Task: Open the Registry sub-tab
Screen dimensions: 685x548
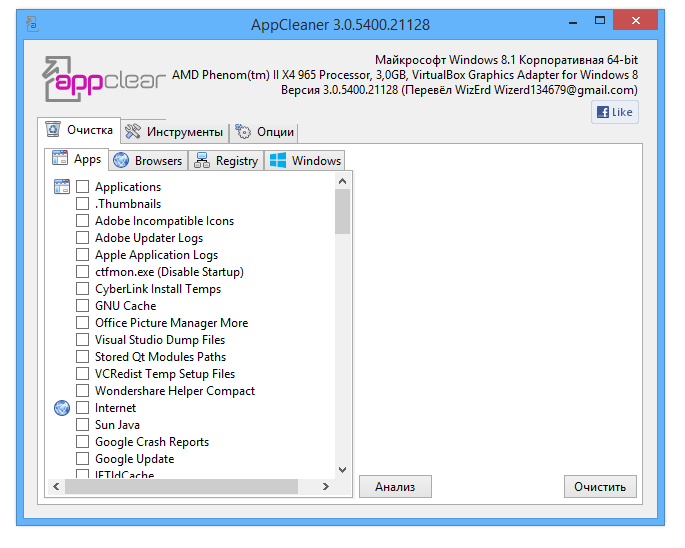Action: coord(226,160)
